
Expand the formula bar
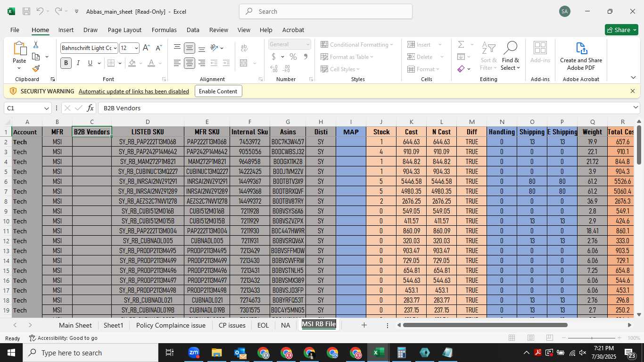(x=636, y=108)
